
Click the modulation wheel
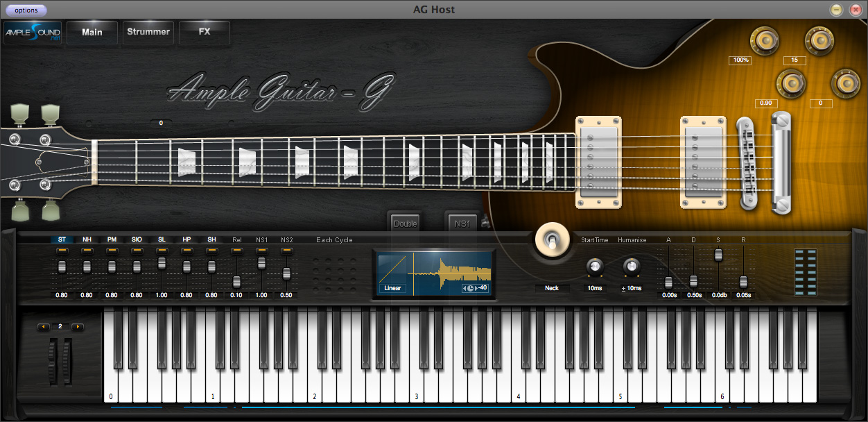coord(67,362)
